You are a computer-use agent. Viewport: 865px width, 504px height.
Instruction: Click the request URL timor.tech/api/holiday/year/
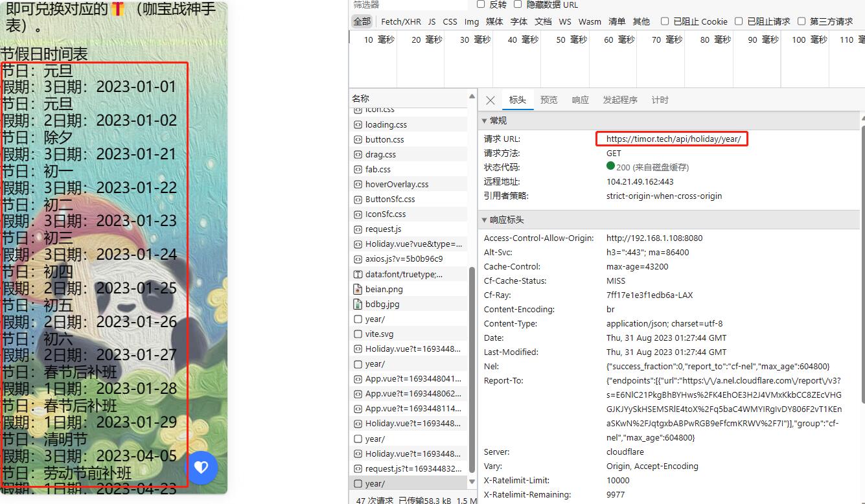[673, 139]
